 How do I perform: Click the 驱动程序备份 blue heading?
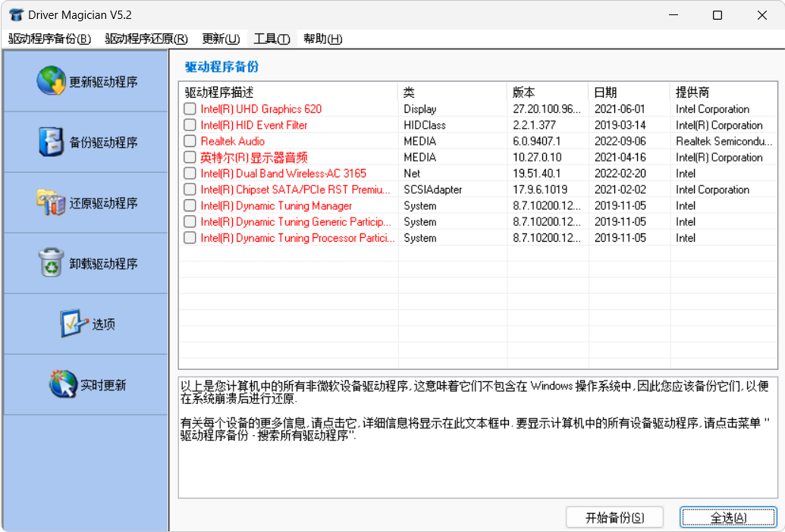click(221, 67)
